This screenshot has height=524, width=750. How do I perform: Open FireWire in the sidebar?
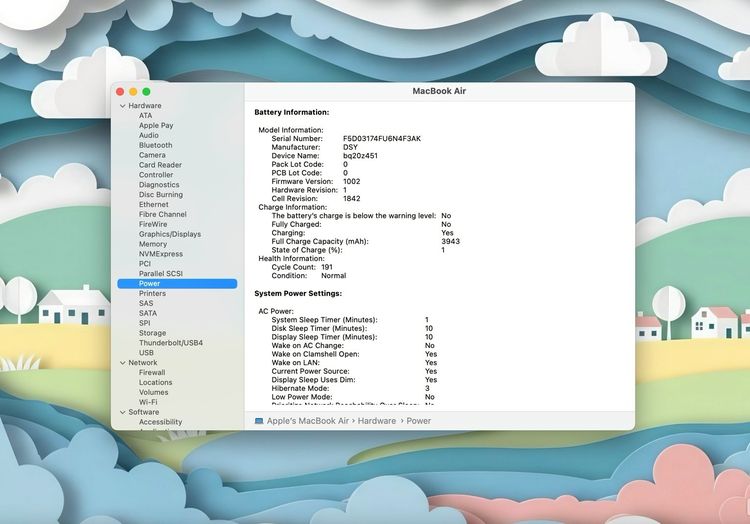click(x=153, y=224)
